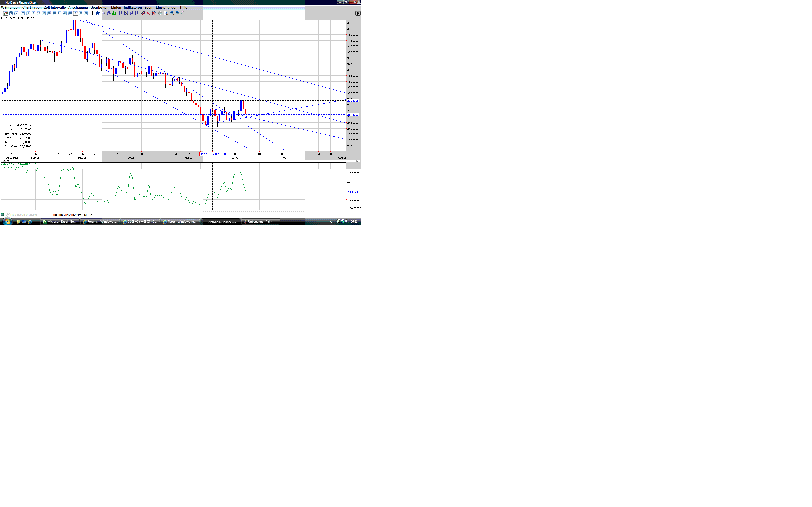Open the Indikatoren menu

click(133, 7)
